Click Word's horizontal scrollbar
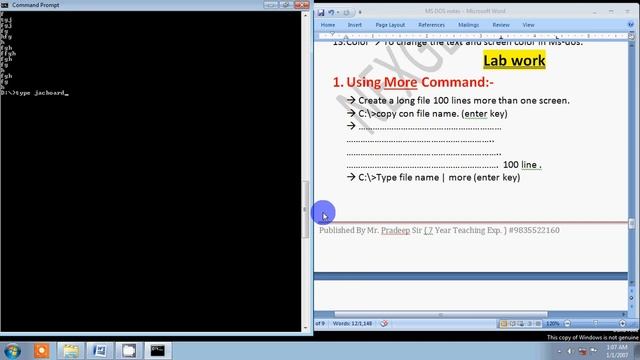 (x=441, y=314)
